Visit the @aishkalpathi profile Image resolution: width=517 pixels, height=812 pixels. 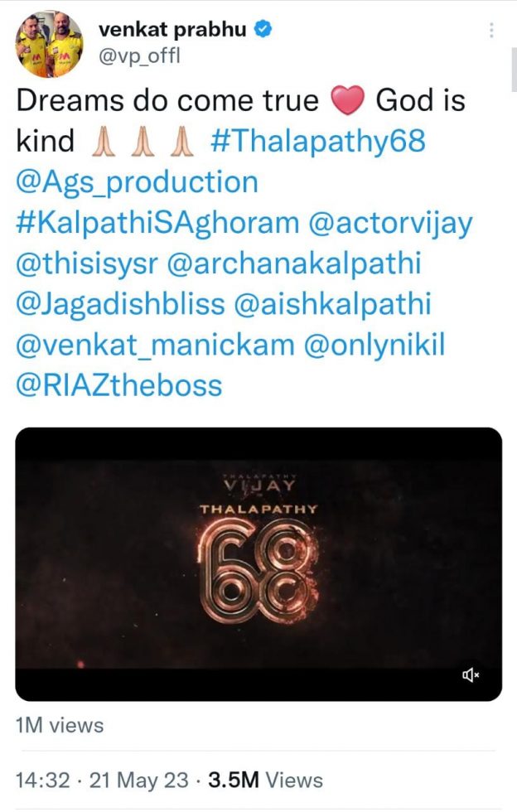click(332, 304)
